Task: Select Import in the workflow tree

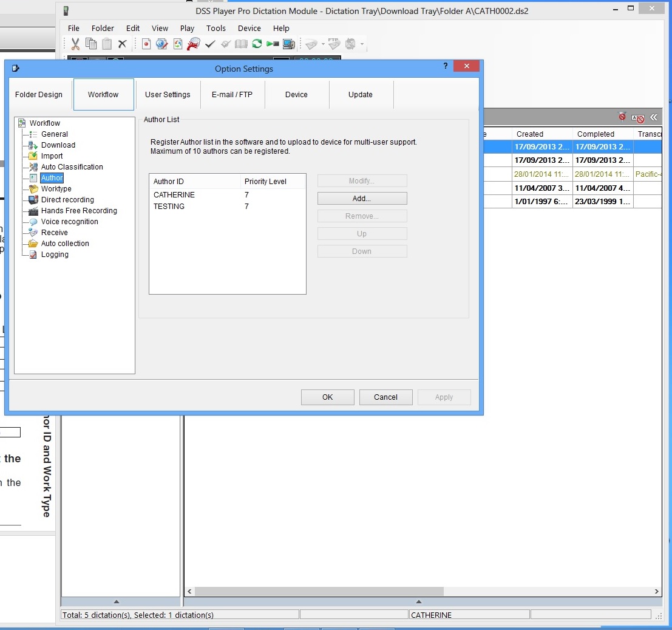Action: [x=52, y=156]
